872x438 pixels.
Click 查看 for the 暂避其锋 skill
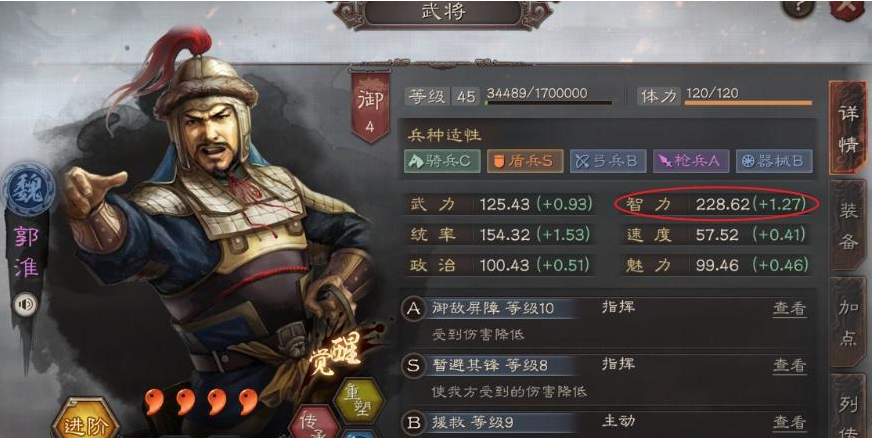pos(789,366)
